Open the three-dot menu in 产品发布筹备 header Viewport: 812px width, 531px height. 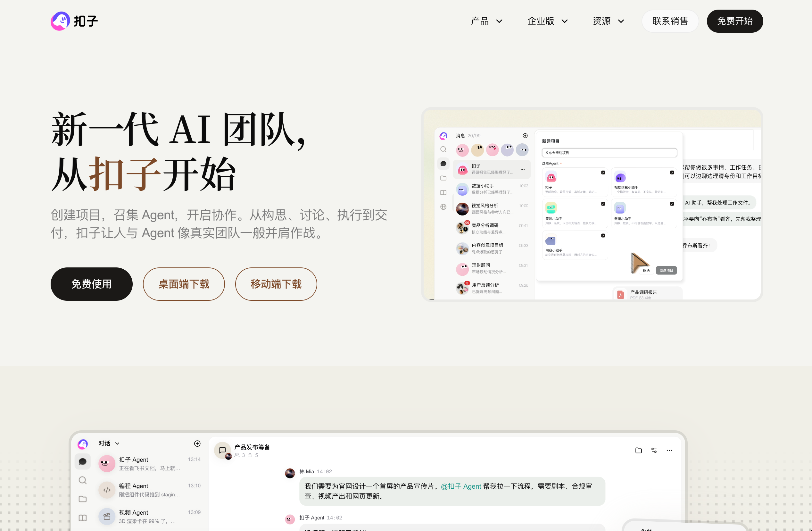tap(669, 451)
